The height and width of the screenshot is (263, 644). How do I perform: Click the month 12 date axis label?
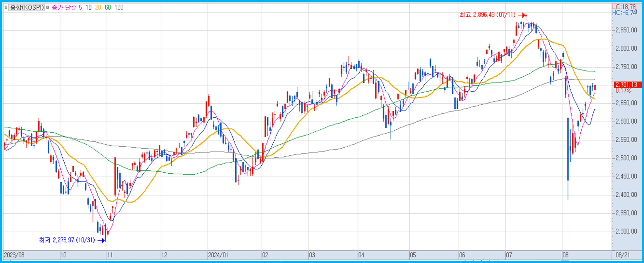pyautogui.click(x=164, y=255)
